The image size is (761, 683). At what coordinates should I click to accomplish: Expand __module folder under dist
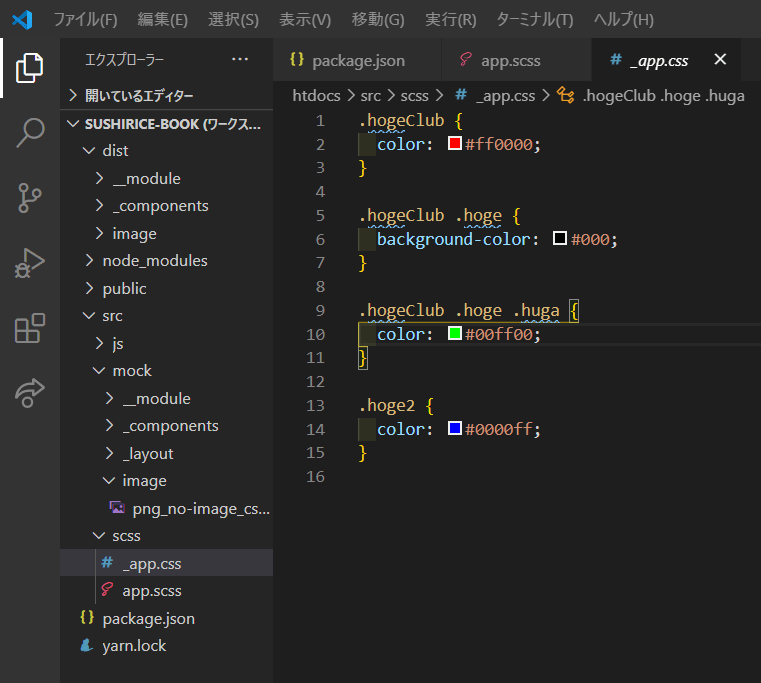(166, 178)
